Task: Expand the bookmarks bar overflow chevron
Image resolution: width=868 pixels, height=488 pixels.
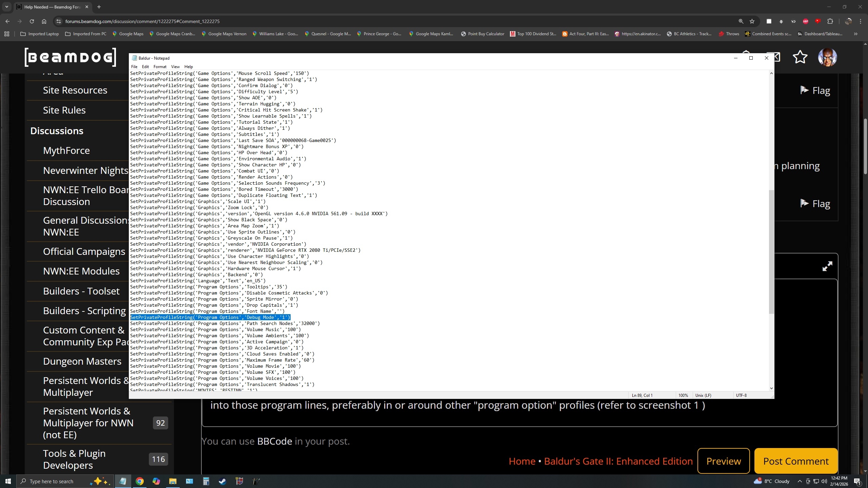Action: tap(855, 34)
